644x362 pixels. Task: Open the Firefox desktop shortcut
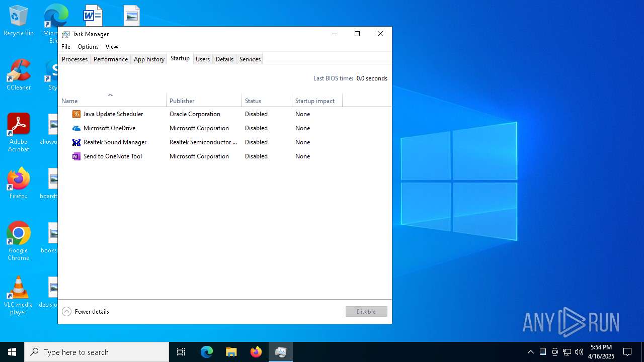click(x=19, y=184)
